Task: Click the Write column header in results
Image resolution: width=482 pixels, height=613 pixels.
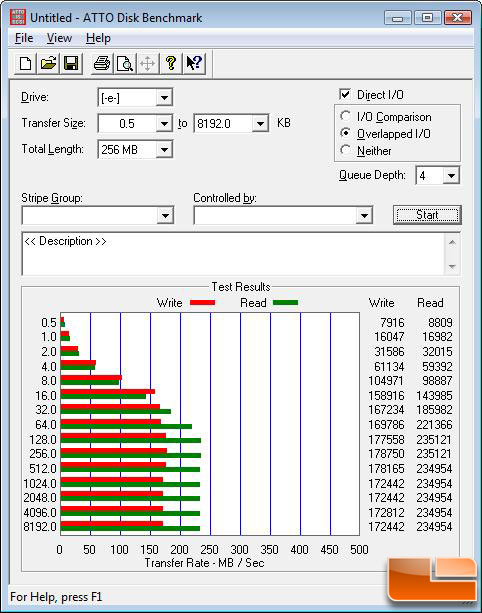Action: pyautogui.click(x=382, y=303)
